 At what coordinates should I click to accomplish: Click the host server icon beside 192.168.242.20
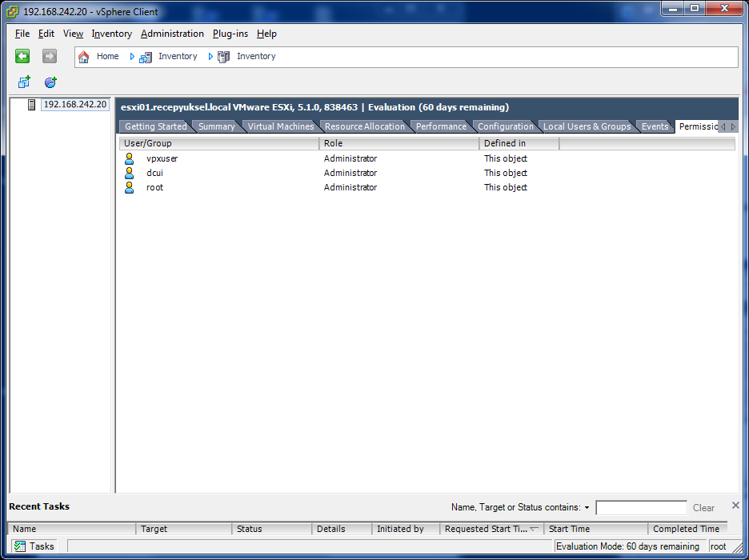(31, 105)
